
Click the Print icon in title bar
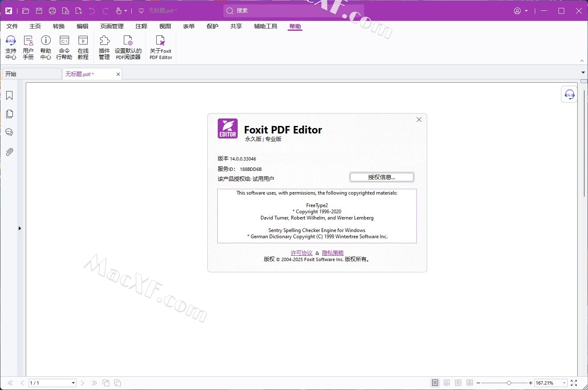(x=52, y=11)
